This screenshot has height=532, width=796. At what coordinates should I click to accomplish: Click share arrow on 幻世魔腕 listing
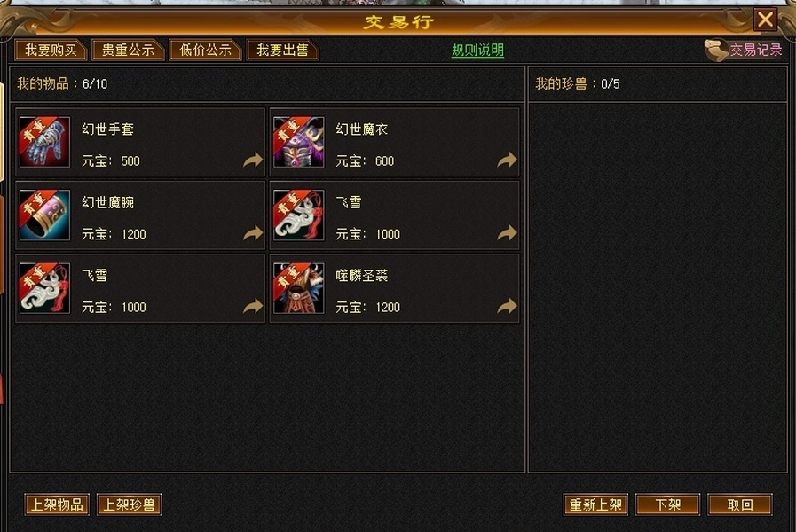pyautogui.click(x=253, y=233)
